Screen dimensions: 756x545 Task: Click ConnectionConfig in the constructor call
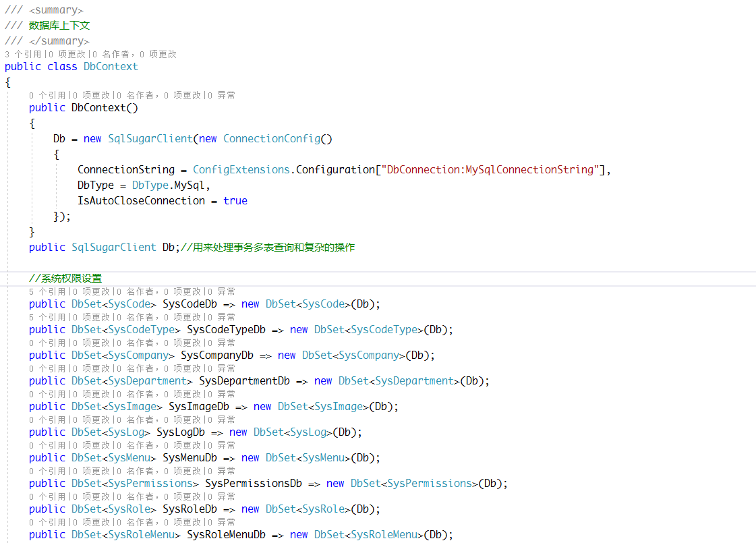(272, 139)
